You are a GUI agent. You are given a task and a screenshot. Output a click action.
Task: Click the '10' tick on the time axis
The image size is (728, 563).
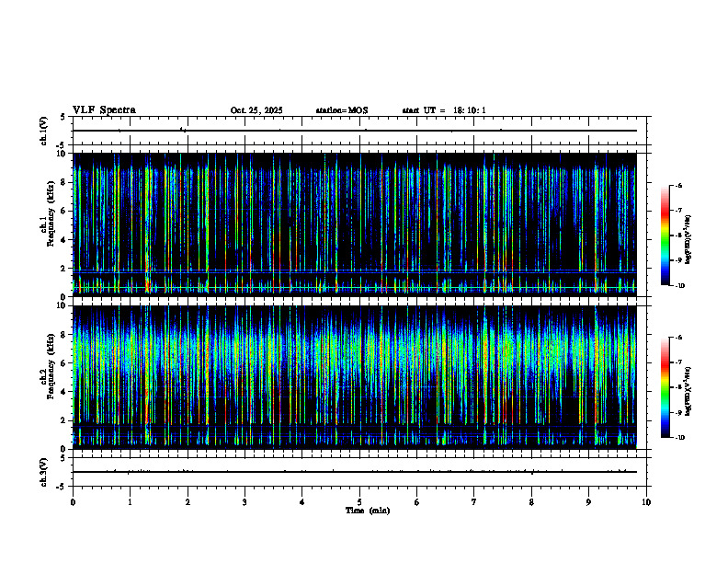point(646,502)
